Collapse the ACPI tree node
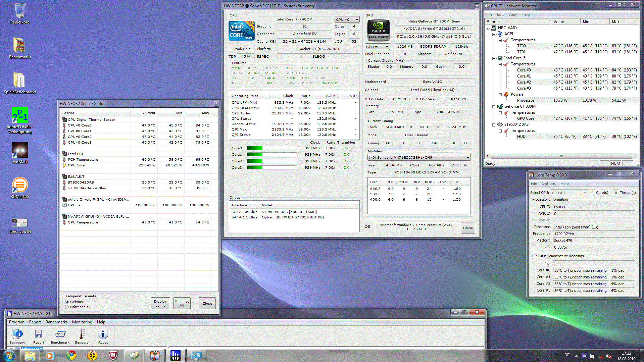The image size is (644, 362). pos(494,34)
